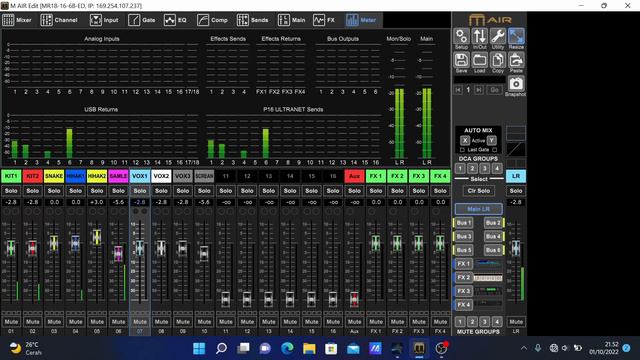The height and width of the screenshot is (360, 640).
Task: Click the snapshot Go button
Action: tap(494, 90)
